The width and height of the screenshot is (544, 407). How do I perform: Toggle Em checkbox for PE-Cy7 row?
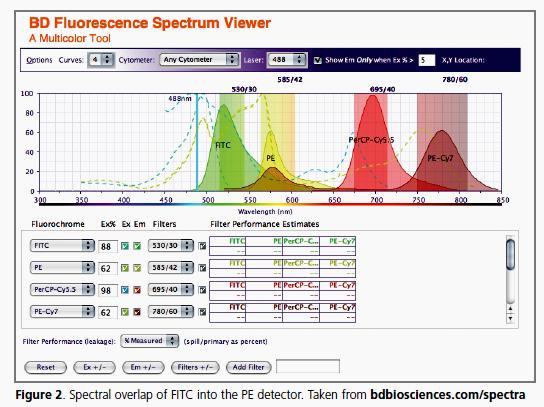point(137,312)
